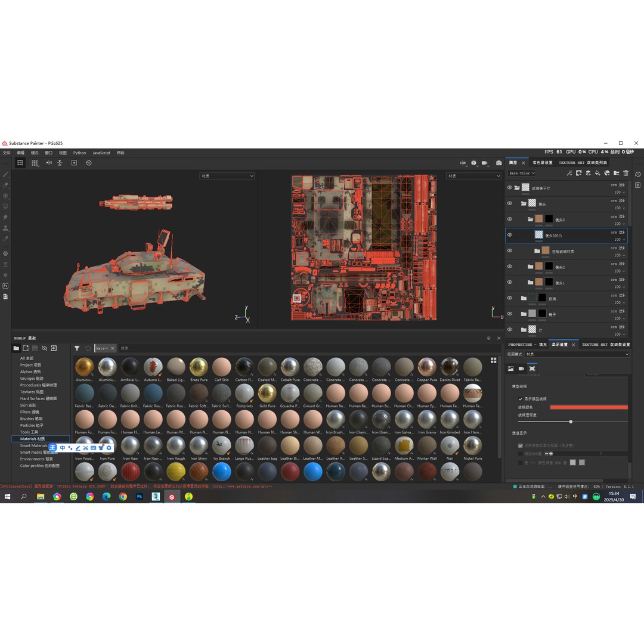The image size is (644, 644).
Task: Toggle shelf thumbnail grid size icon
Action: [x=493, y=360]
